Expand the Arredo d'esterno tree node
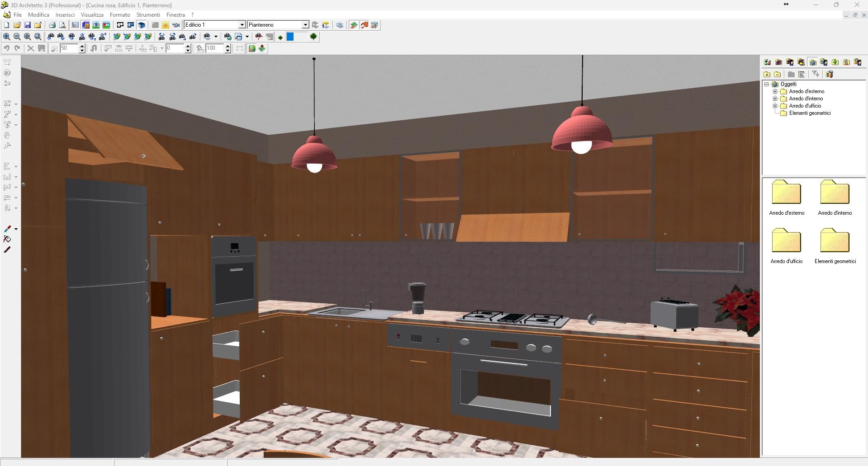The width and height of the screenshot is (868, 466). click(775, 91)
